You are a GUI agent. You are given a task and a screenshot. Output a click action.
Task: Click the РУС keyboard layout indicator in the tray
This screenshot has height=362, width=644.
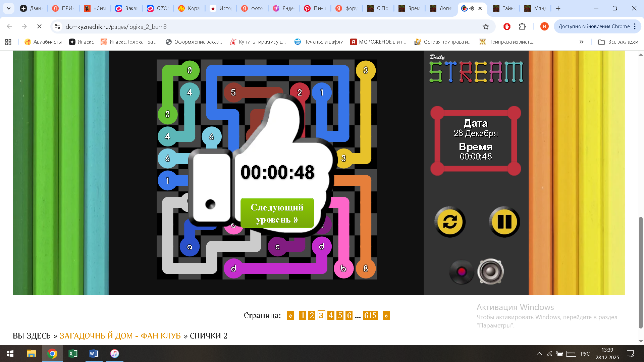coord(585,353)
